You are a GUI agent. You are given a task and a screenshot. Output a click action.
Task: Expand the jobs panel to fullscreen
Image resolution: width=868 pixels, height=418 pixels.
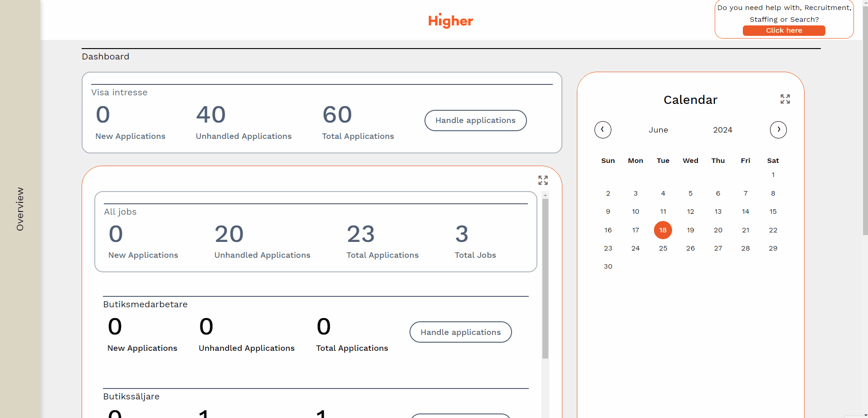543,180
